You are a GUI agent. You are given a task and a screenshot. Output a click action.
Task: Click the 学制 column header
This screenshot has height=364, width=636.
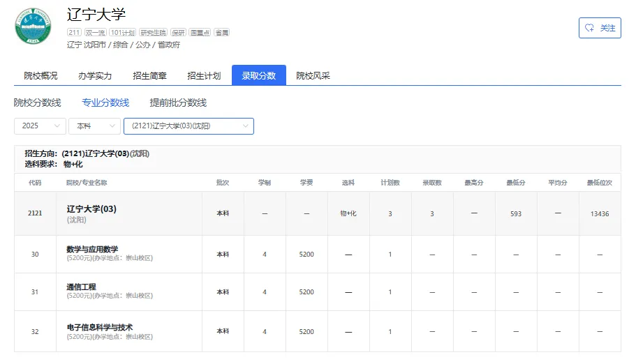pyautogui.click(x=265, y=183)
